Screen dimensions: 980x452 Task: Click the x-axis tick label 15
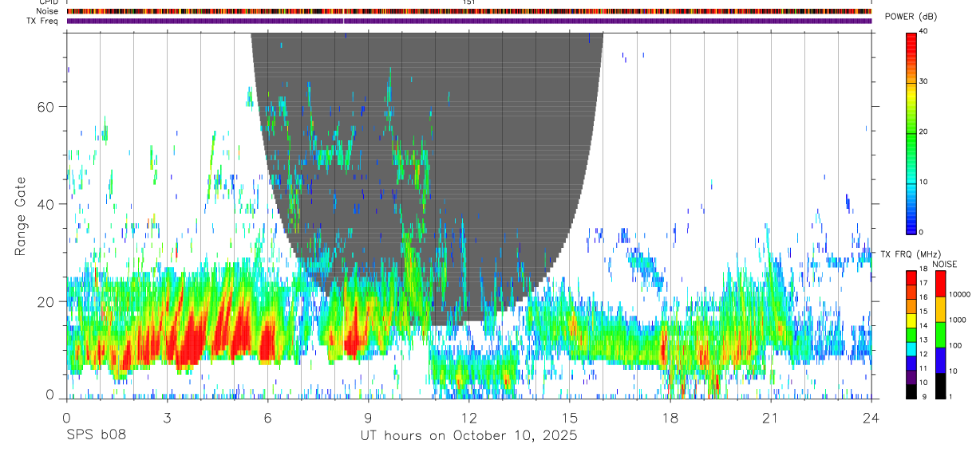tap(569, 418)
